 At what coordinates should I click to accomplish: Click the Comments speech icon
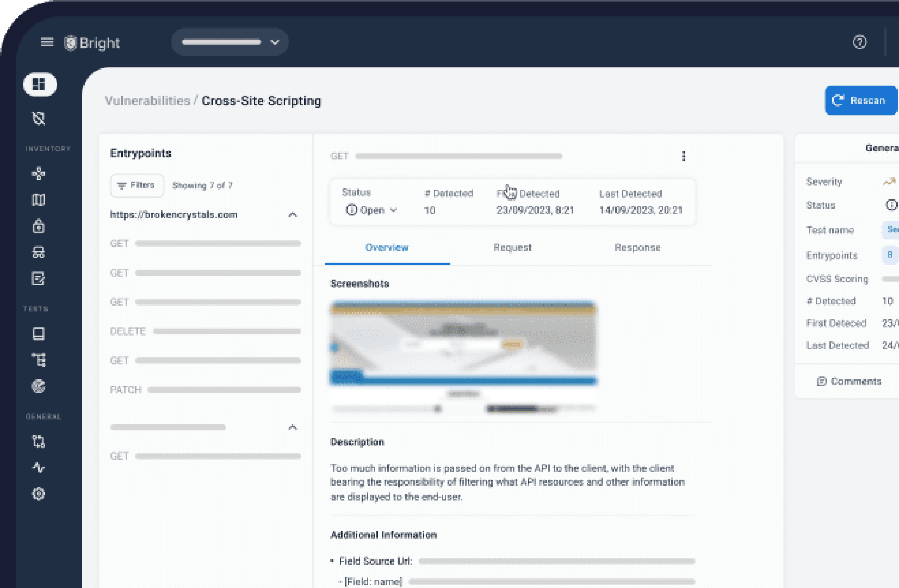coord(821,381)
